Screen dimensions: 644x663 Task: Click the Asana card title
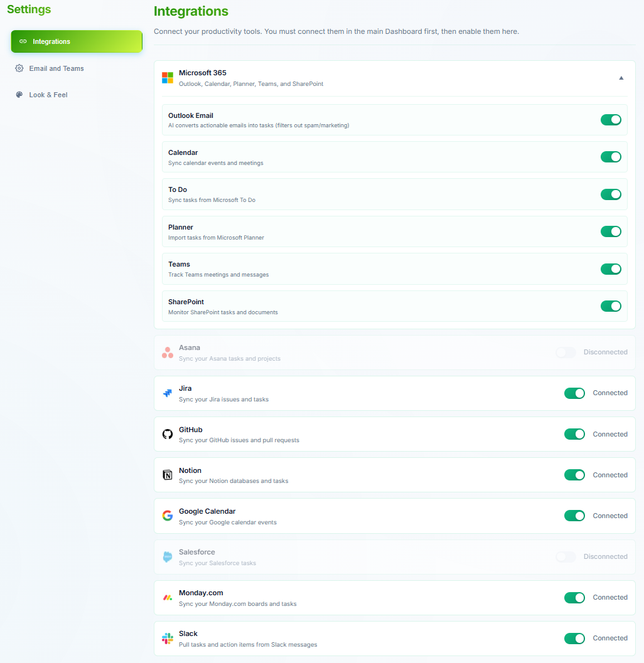tap(190, 347)
